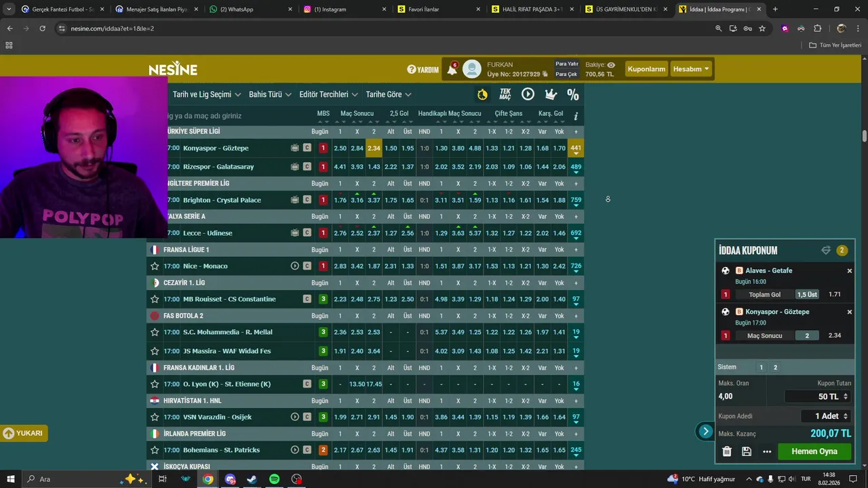Viewport: 868px width, 488px height.
Task: Toggle system option 2 in coupon
Action: point(775,367)
